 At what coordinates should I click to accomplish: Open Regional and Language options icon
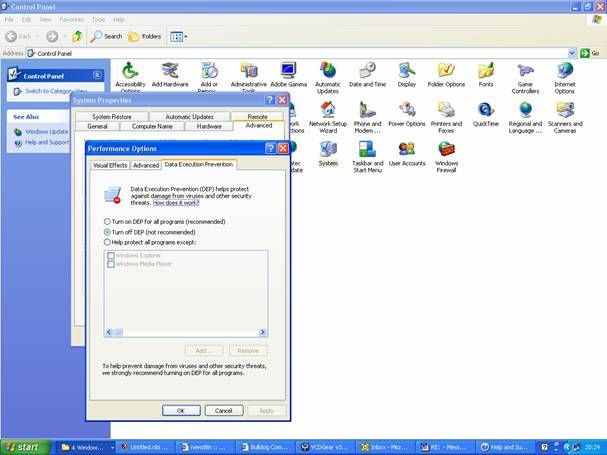click(525, 118)
